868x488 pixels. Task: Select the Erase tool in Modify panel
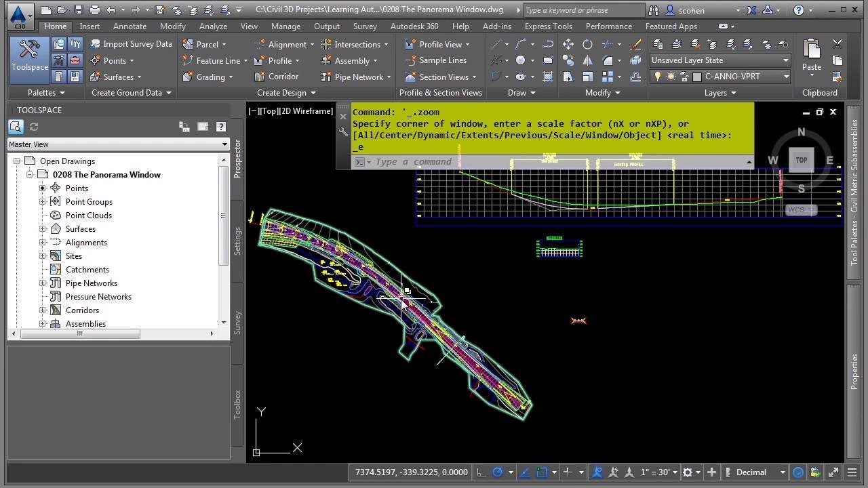[635, 44]
